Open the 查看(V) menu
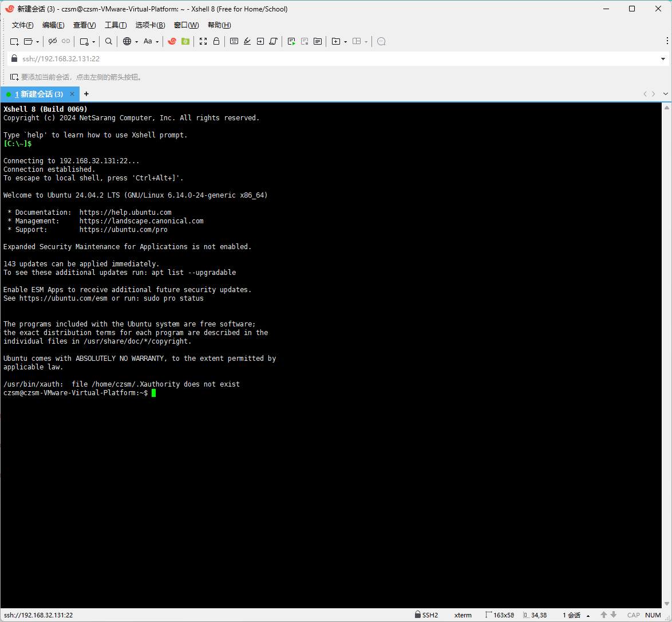 (84, 25)
